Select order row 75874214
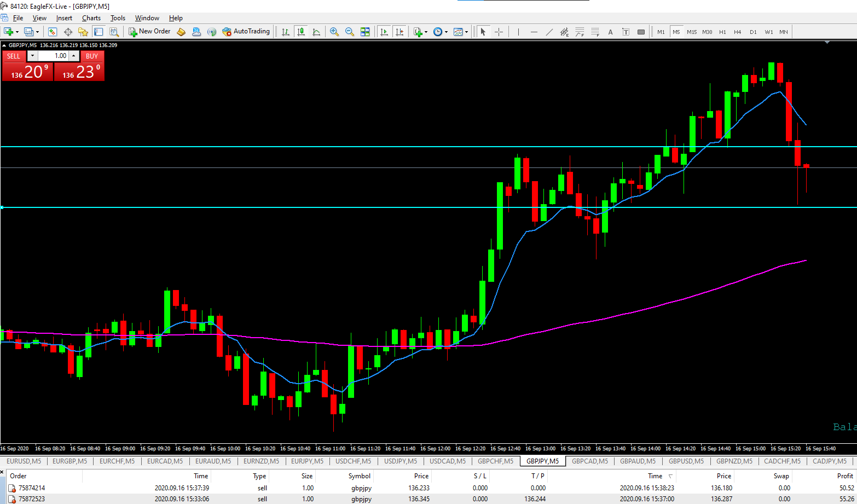This screenshot has width=857, height=504. (431, 488)
